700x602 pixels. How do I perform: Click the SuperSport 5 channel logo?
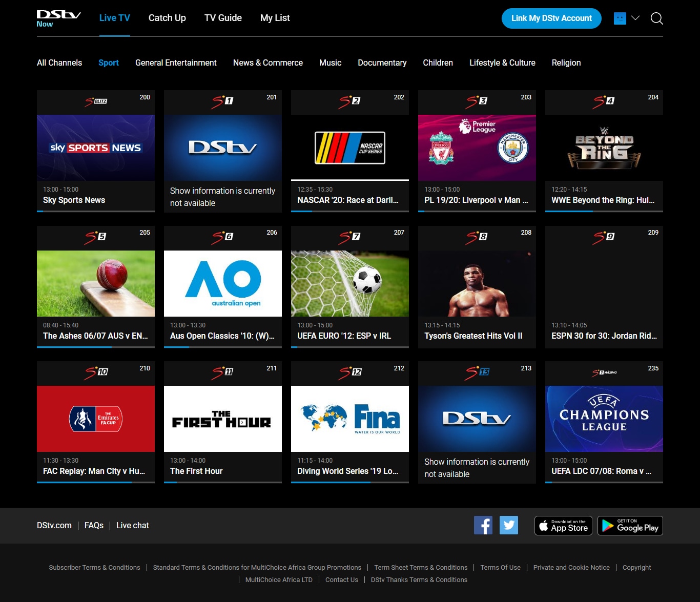pos(96,237)
